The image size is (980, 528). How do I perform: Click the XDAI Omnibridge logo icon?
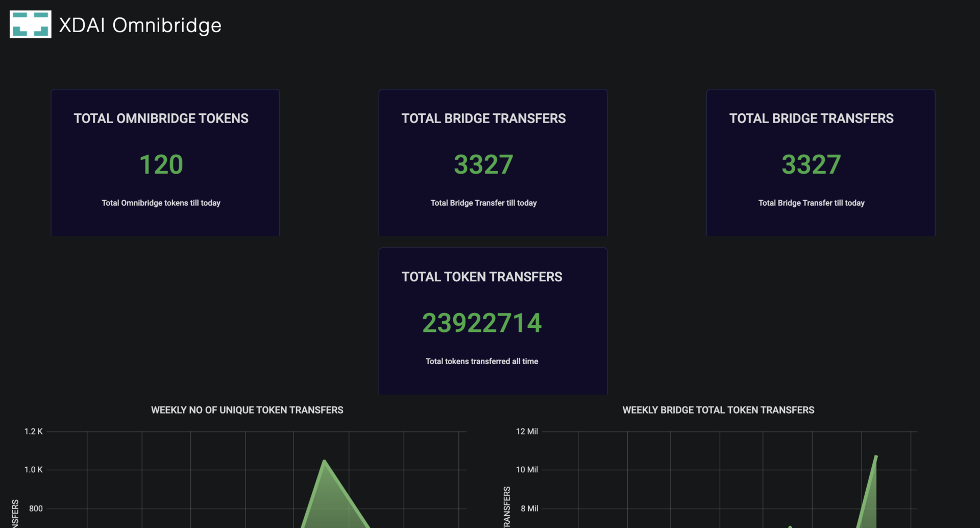[31, 25]
